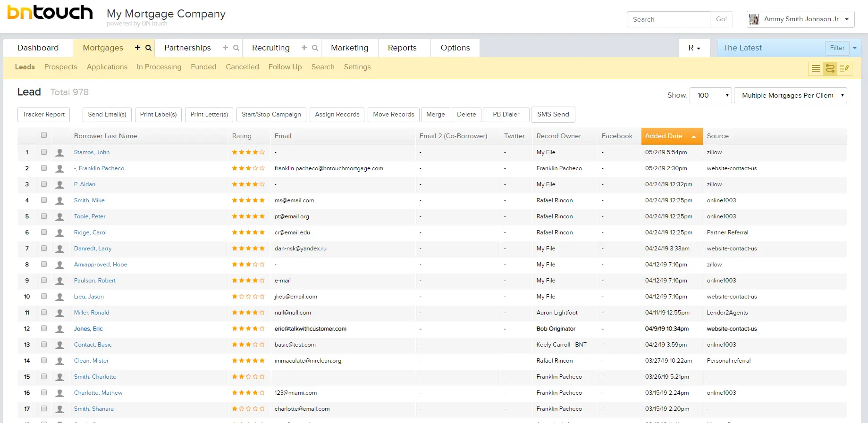The height and width of the screenshot is (423, 868).
Task: Check the box for Smith, Charlotte
Action: click(x=44, y=376)
